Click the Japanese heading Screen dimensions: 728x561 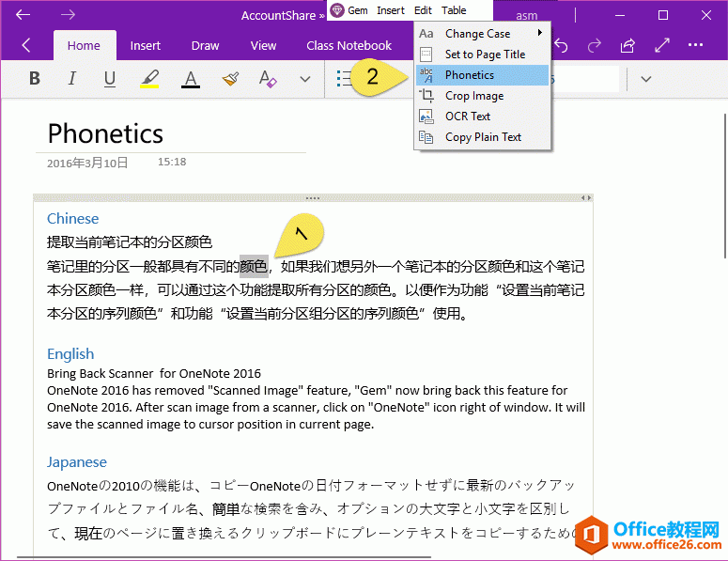(x=77, y=462)
